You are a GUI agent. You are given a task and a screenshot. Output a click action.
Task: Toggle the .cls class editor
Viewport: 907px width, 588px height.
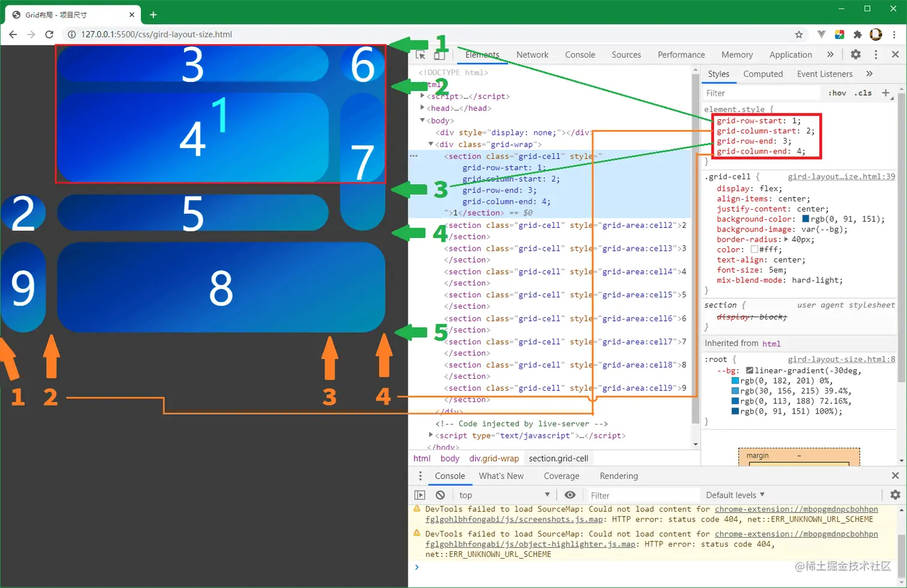coord(864,93)
